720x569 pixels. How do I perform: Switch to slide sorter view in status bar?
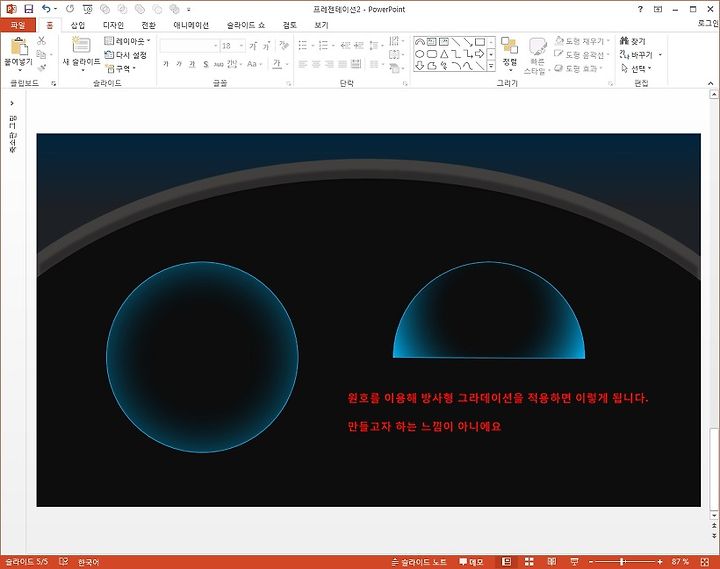529,562
